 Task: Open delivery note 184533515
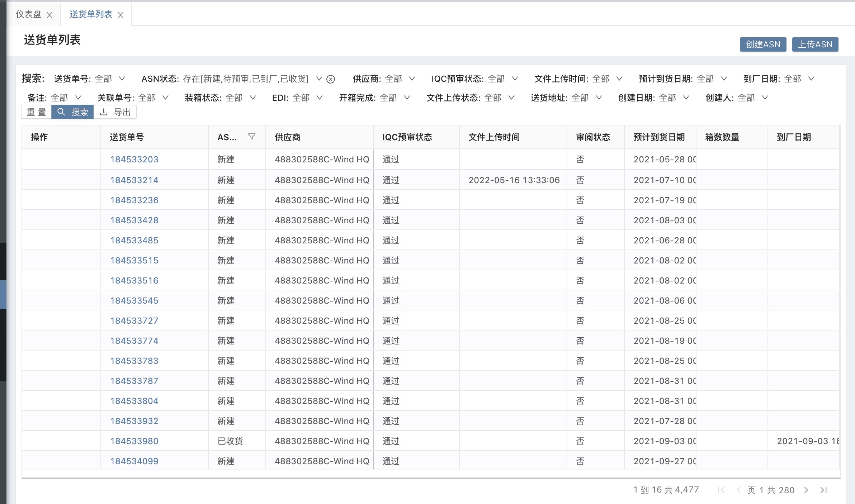[x=134, y=260]
